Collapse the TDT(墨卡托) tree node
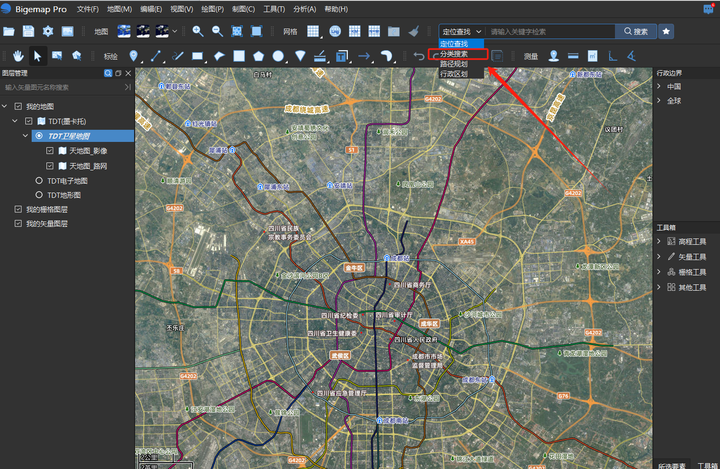Image resolution: width=720 pixels, height=469 pixels. click(x=15, y=121)
